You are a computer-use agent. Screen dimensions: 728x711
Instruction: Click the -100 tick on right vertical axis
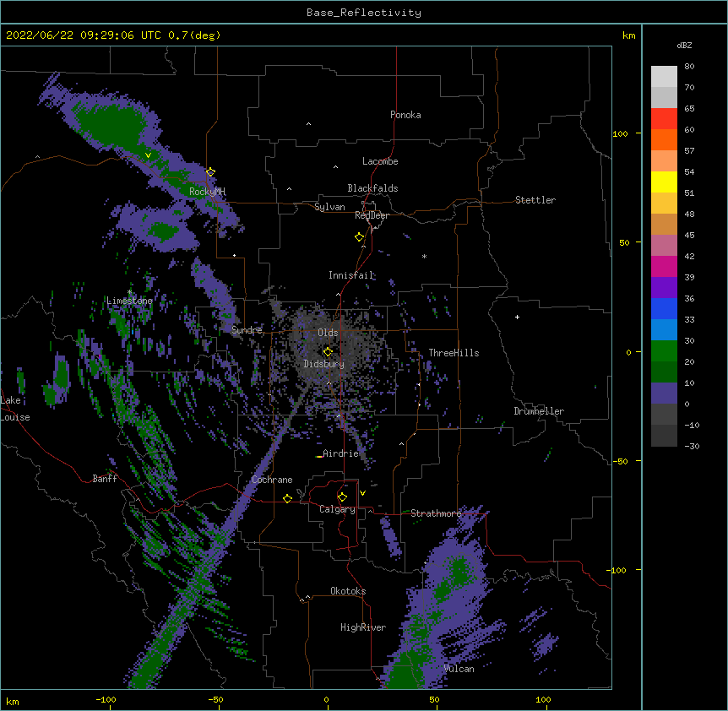click(x=617, y=570)
